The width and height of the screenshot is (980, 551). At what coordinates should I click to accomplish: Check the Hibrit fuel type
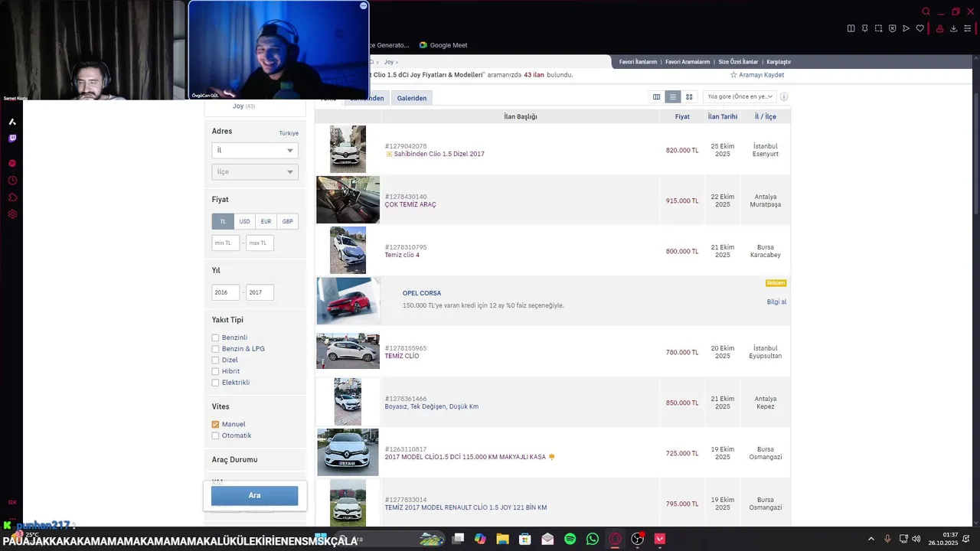pos(215,371)
